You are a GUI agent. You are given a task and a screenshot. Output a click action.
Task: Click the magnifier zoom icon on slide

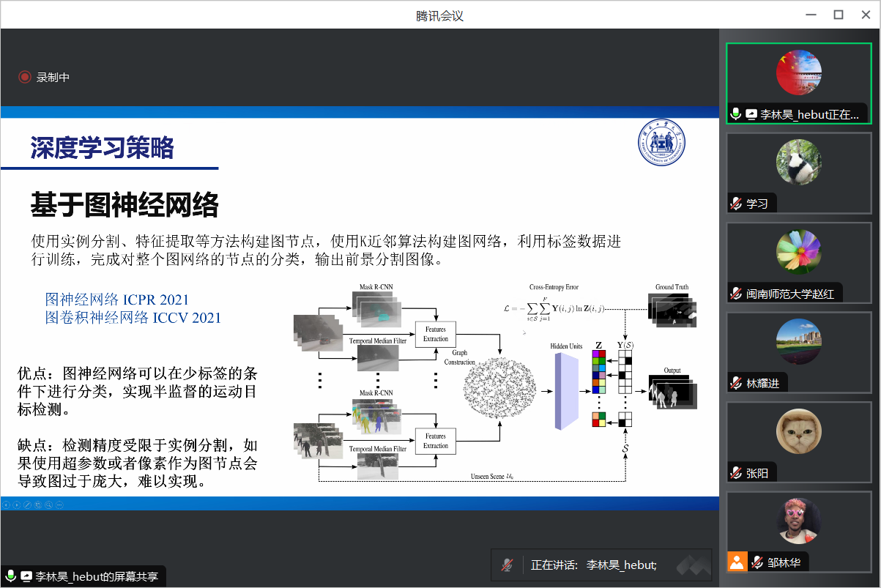pos(48,505)
